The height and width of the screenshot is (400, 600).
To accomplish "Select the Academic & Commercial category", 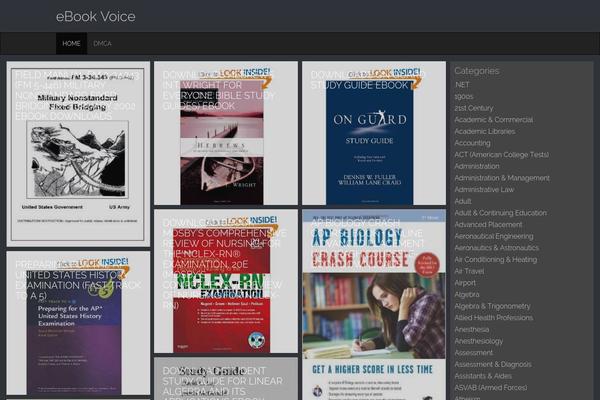I will tap(494, 120).
